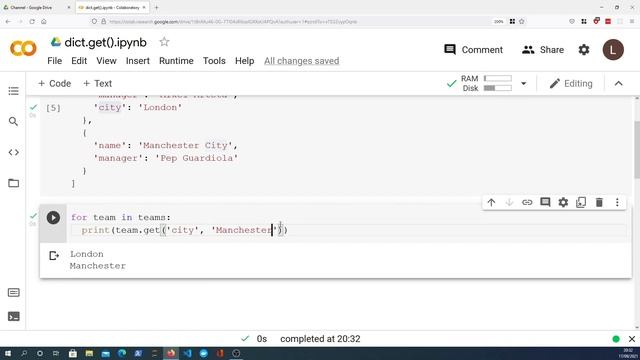The height and width of the screenshot is (360, 640).
Task: Open the Runtime menu
Action: [x=176, y=61]
